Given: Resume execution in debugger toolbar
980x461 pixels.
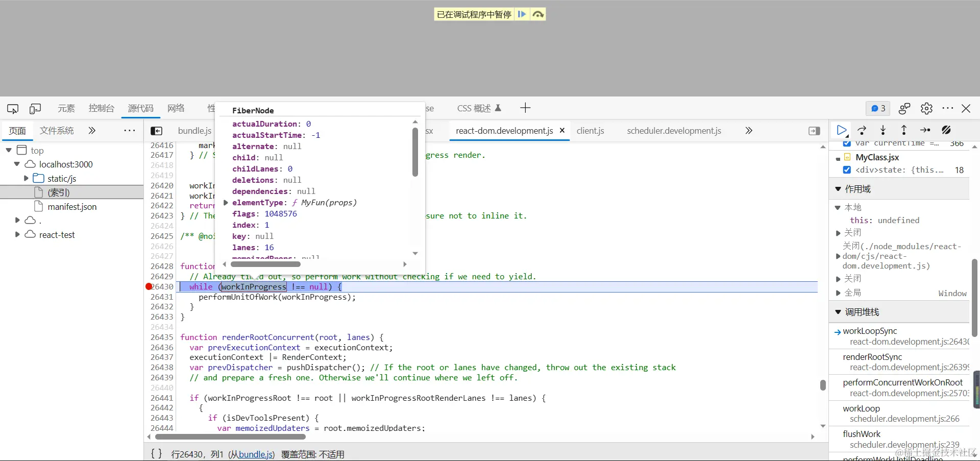Looking at the screenshot, I should click(842, 131).
